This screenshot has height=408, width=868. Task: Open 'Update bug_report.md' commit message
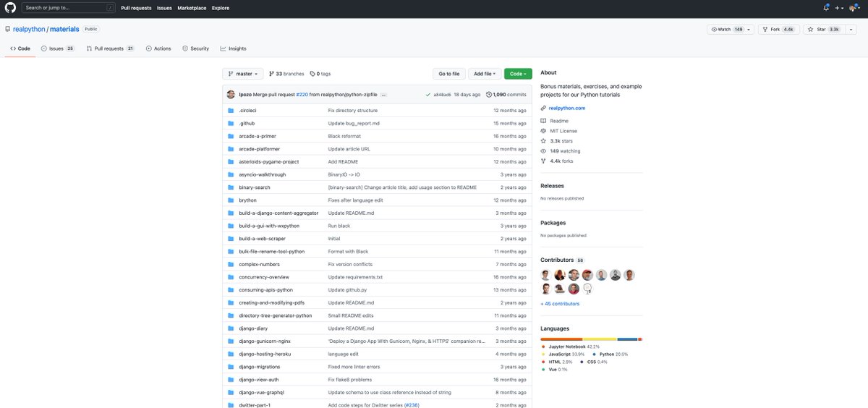[x=354, y=124]
